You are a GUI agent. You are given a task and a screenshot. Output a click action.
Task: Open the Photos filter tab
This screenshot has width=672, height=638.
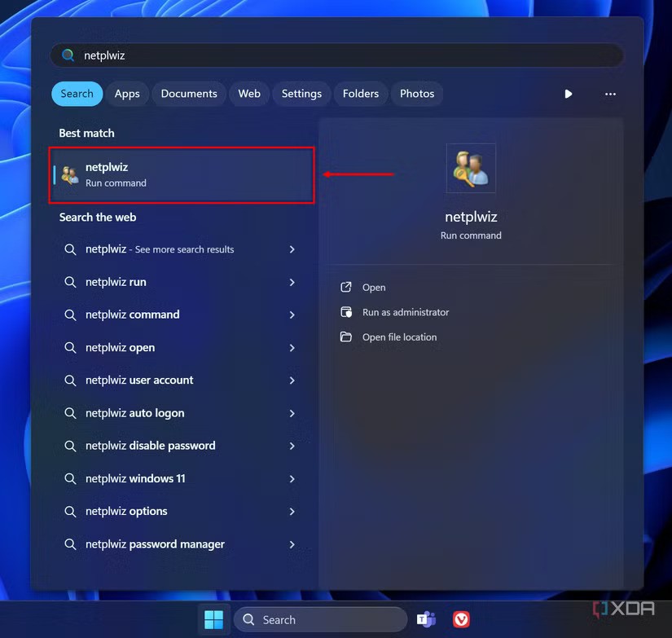[x=417, y=94]
